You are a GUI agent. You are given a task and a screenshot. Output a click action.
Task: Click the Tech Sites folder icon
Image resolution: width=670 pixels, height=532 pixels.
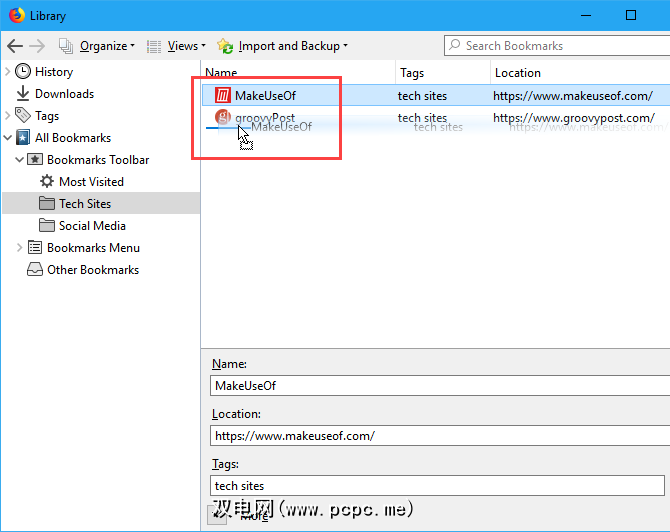(47, 203)
